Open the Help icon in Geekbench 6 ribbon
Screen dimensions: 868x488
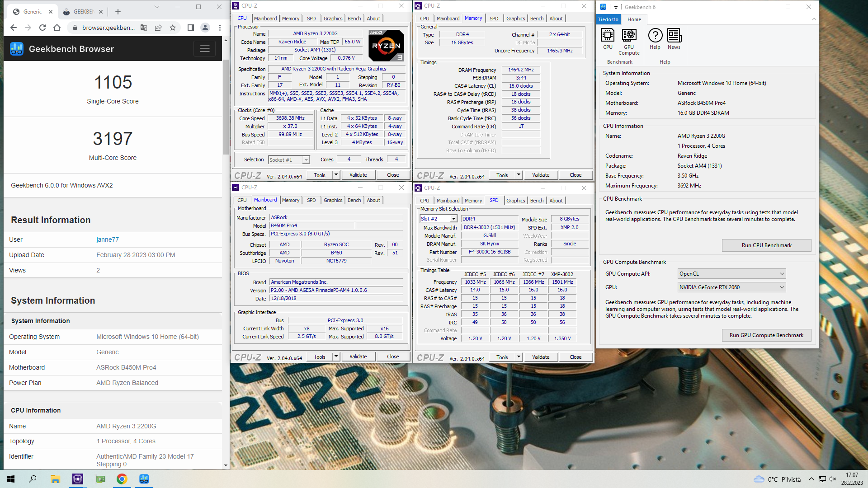pos(655,39)
